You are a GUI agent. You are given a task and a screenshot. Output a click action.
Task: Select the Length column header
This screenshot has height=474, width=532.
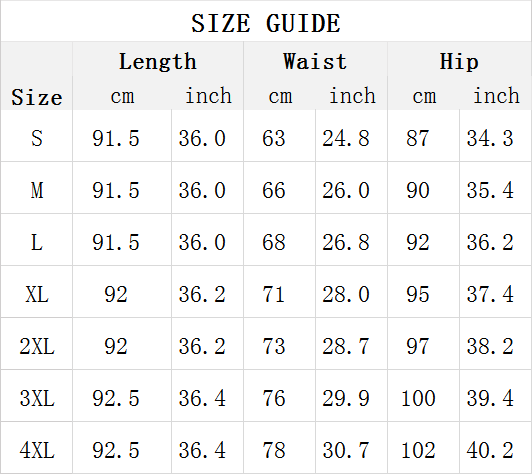(x=158, y=61)
